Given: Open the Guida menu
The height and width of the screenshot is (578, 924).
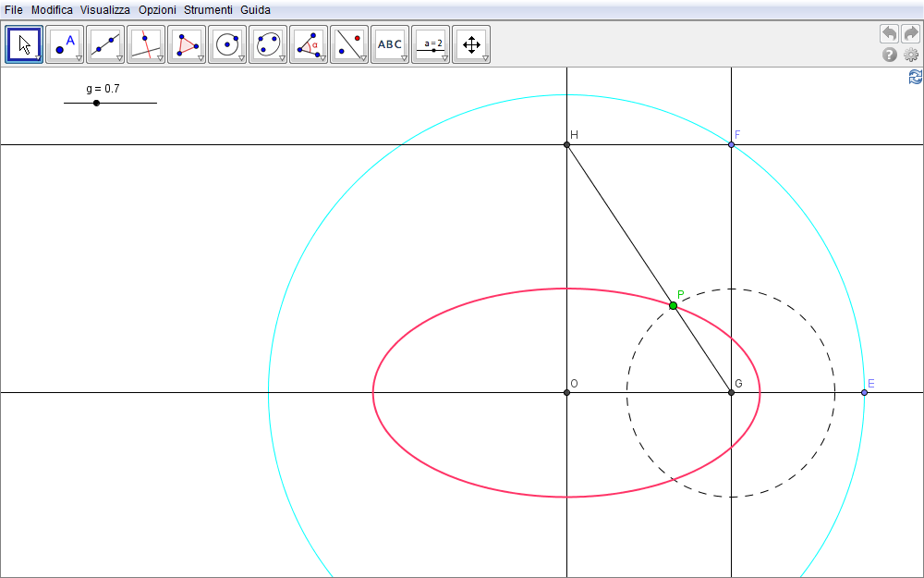Looking at the screenshot, I should (255, 10).
